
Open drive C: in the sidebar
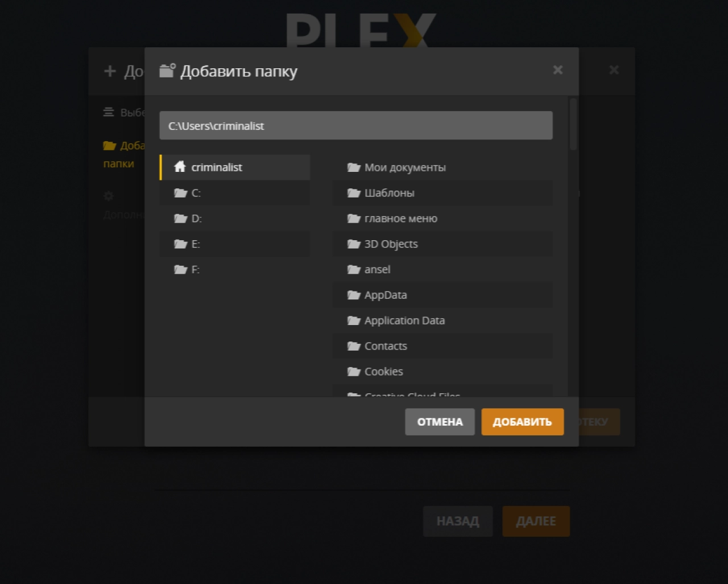click(235, 193)
